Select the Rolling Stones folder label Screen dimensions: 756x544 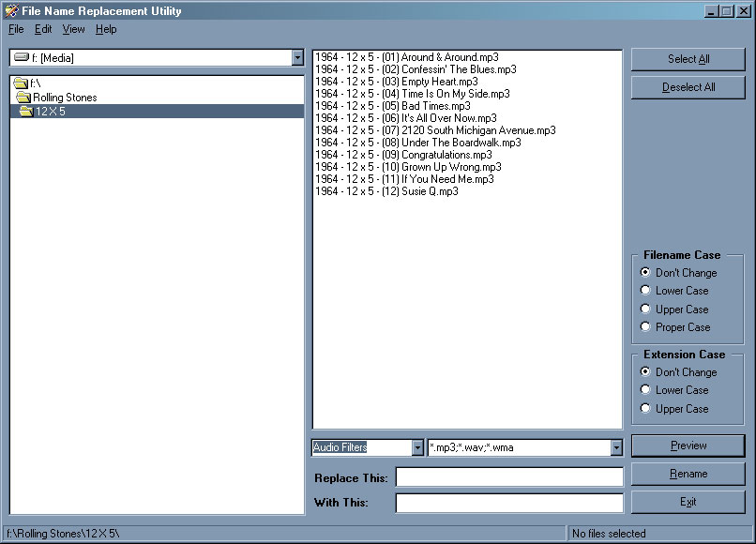coord(65,98)
